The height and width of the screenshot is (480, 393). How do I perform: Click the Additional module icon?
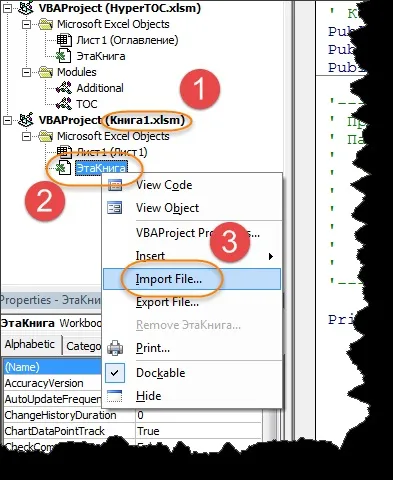[64, 88]
